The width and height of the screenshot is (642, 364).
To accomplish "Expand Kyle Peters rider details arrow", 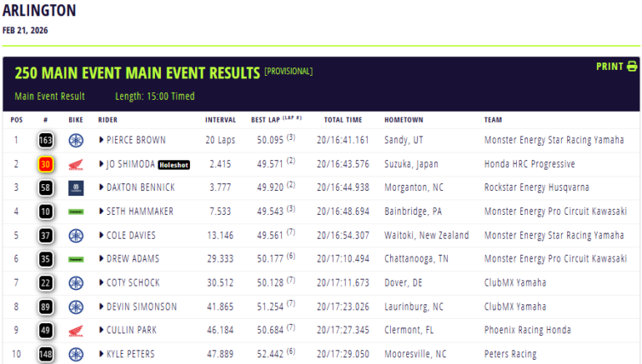I will coord(102,355).
